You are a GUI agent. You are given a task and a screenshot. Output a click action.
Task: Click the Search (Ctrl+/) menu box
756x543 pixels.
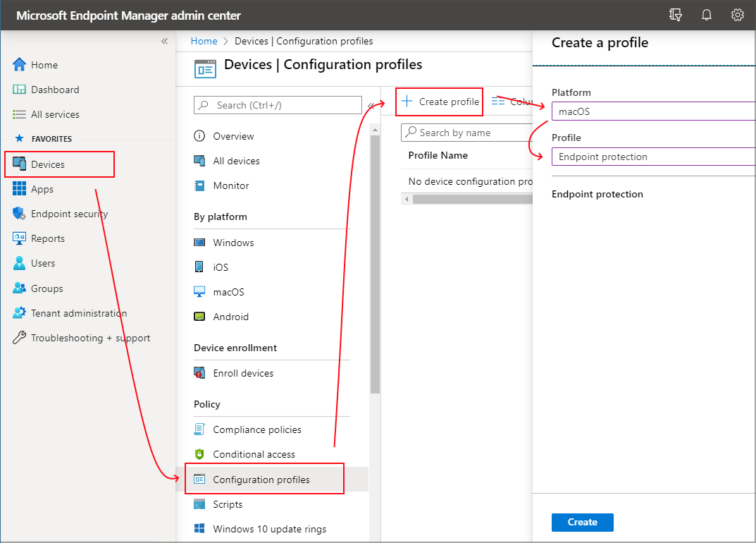tap(278, 105)
